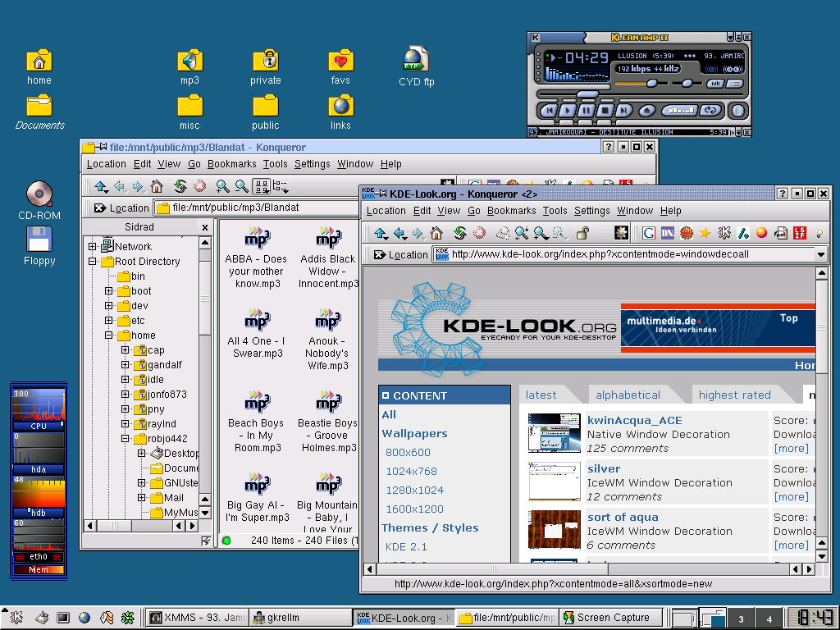Click the XMMS balance slider

tap(687, 84)
